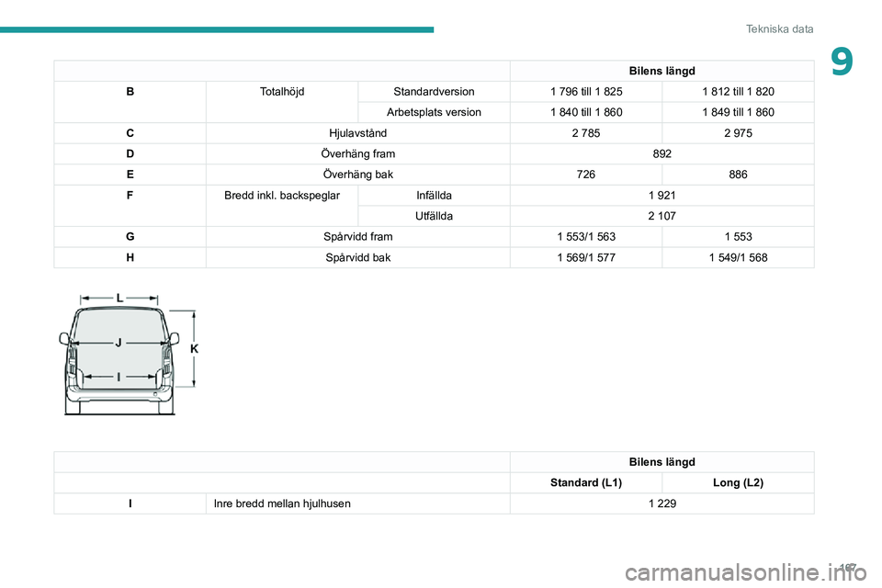
Task: Click dimension label L on the van diagram
Action: [x=119, y=299]
